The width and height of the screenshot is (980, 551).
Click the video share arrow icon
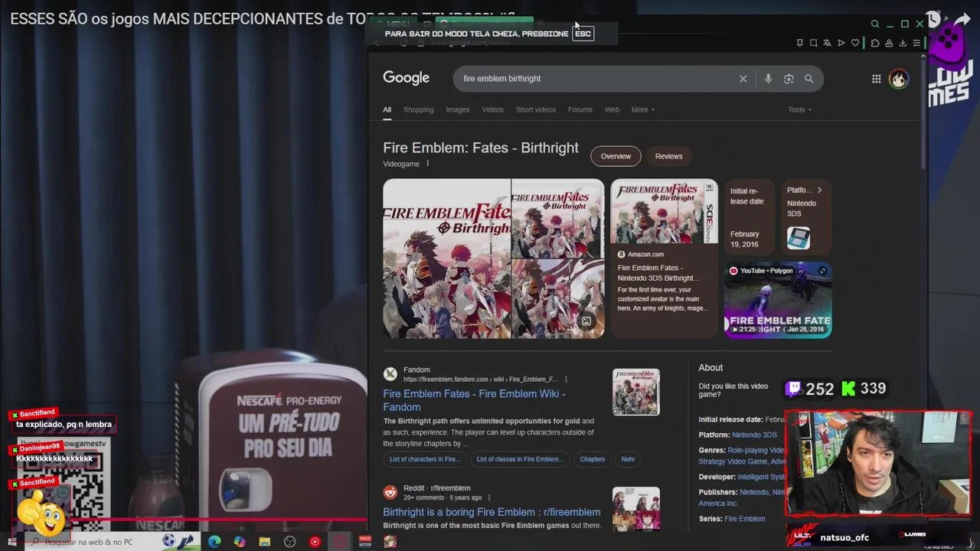point(964,19)
